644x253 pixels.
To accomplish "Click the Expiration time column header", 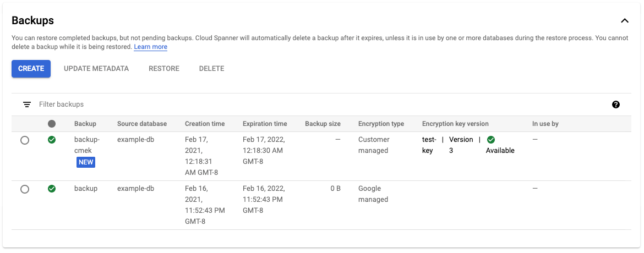I will click(265, 124).
